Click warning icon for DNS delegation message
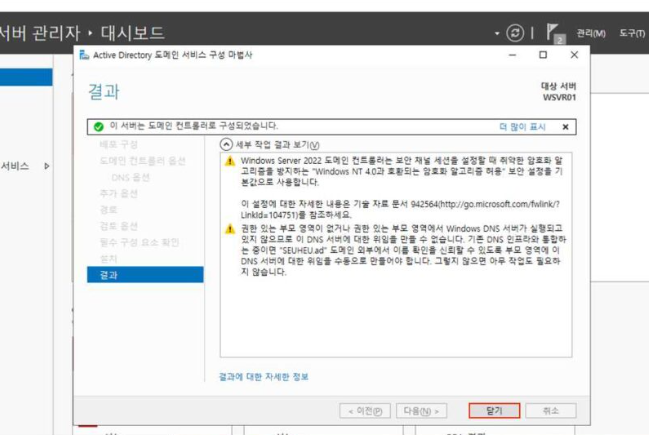Viewport: 649px width, 435px height. coord(230,228)
